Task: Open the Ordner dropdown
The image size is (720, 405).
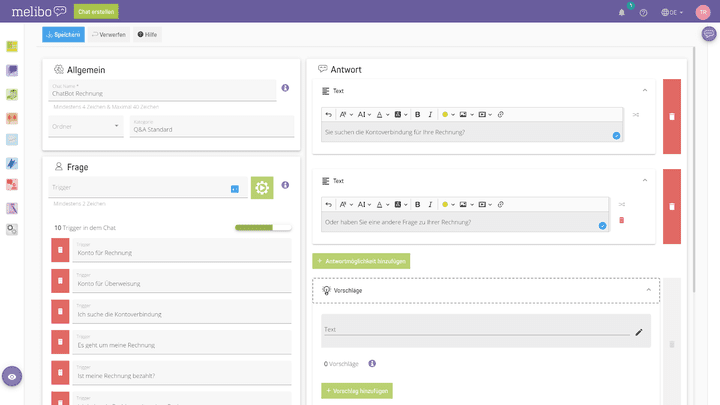Action: 86,126
